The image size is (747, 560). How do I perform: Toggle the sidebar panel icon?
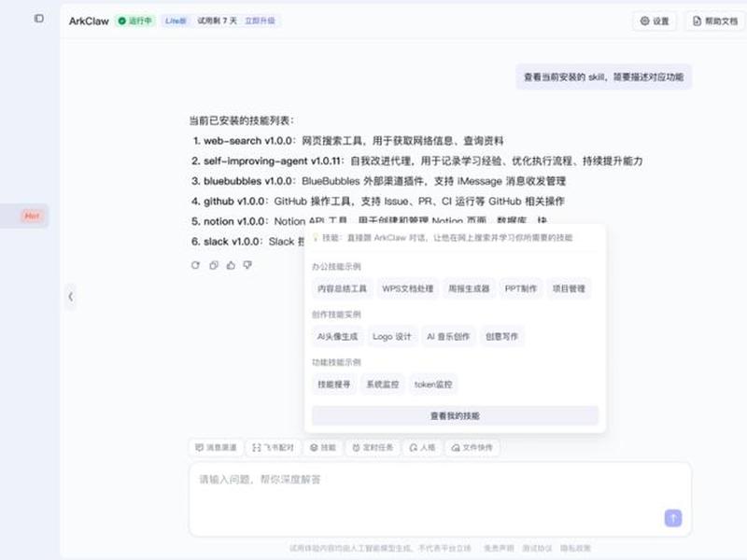[39, 19]
